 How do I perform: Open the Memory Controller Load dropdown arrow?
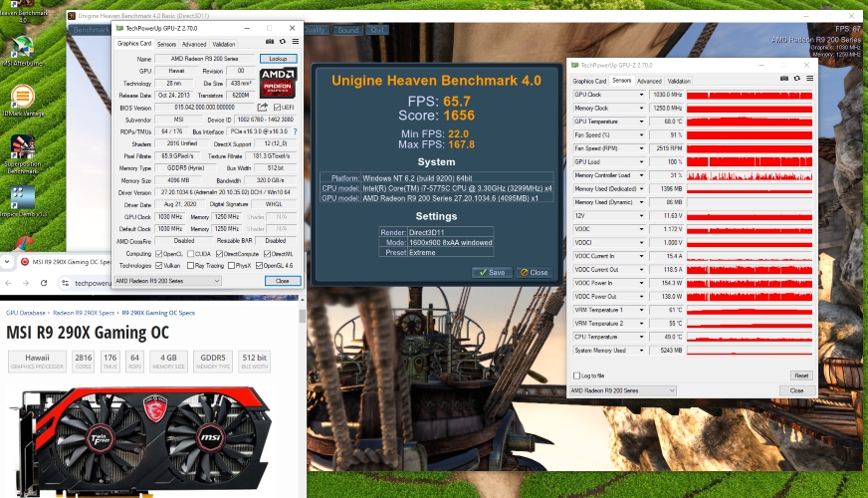click(x=641, y=175)
